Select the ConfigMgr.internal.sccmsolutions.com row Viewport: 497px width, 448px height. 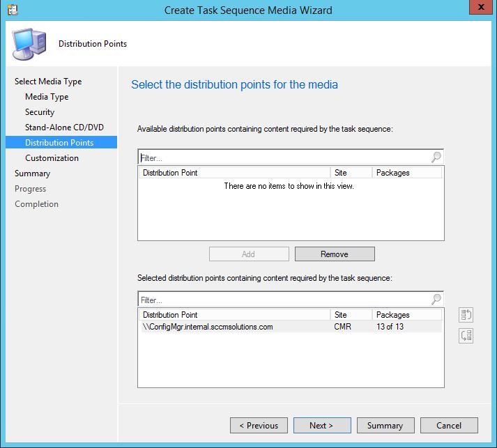pos(207,327)
